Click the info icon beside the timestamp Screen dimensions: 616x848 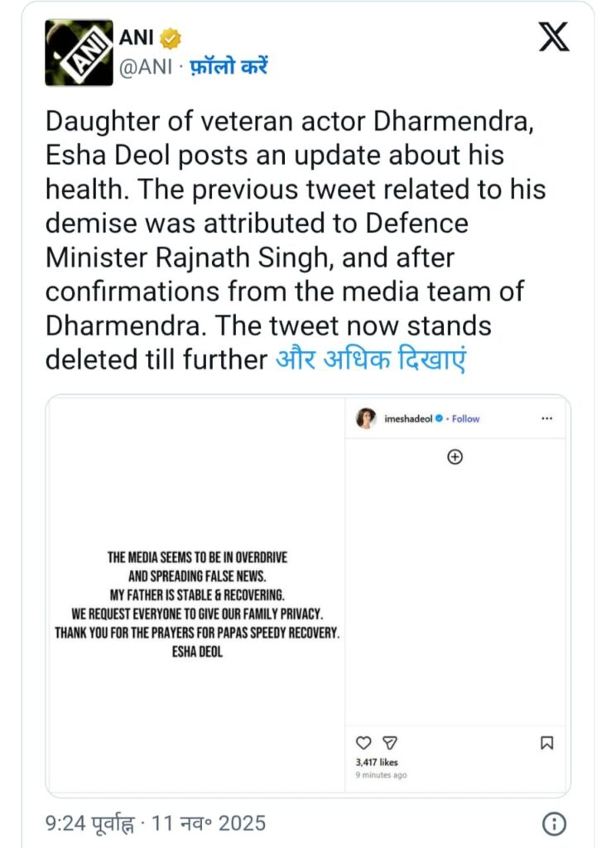tap(554, 823)
